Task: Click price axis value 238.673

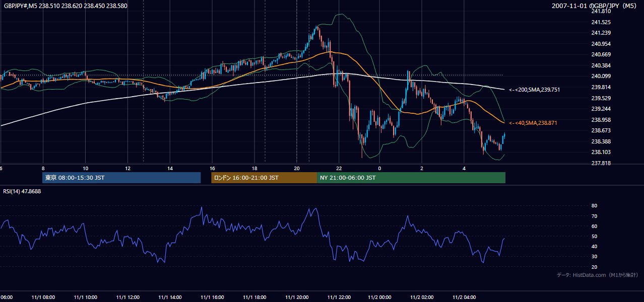Action: click(601, 130)
